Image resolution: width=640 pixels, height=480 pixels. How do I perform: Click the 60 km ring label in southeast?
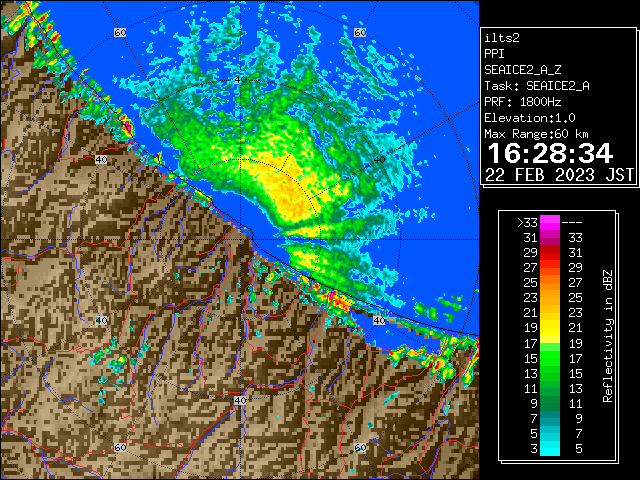[x=360, y=447]
